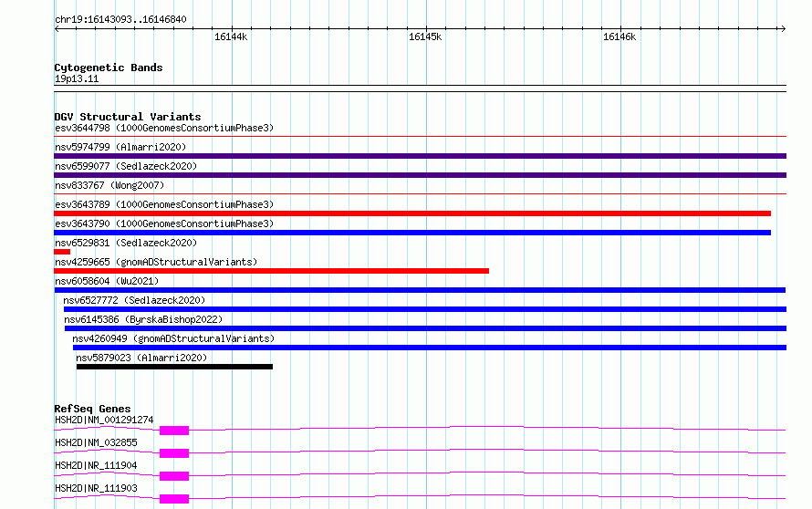
Task: Select the HSH2D|NR_111903 exon block
Action: point(174,499)
